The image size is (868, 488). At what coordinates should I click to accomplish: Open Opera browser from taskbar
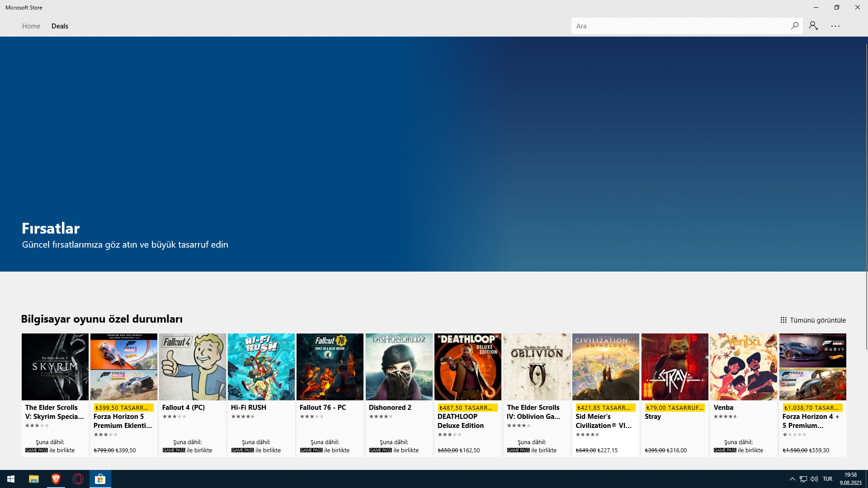click(78, 479)
